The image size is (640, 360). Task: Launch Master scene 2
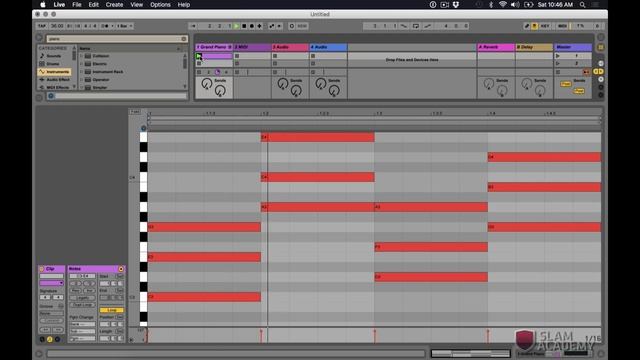click(558, 64)
